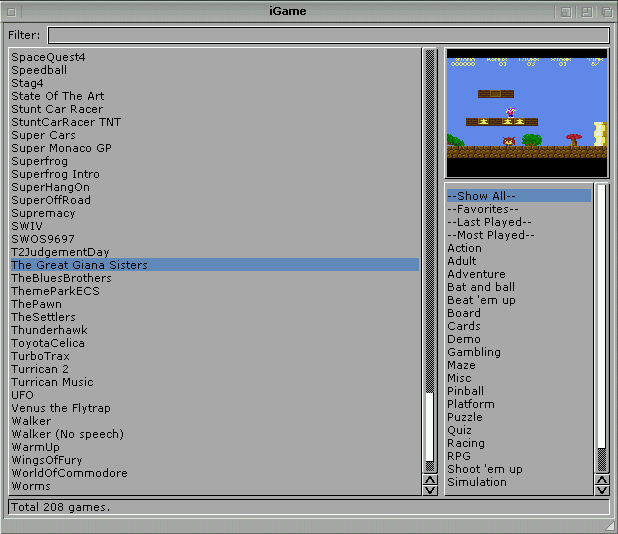
Task: Click the game list scrollbar handle
Action: point(431,430)
